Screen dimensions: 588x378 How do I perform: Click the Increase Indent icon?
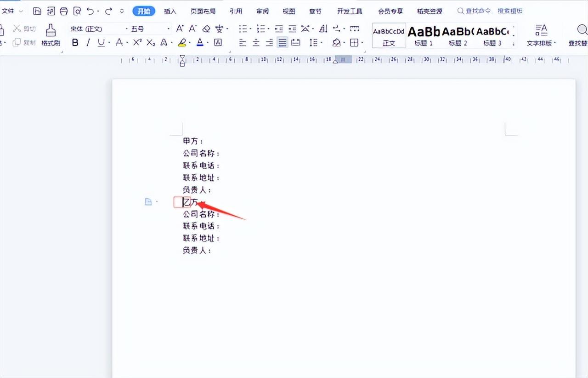click(292, 29)
